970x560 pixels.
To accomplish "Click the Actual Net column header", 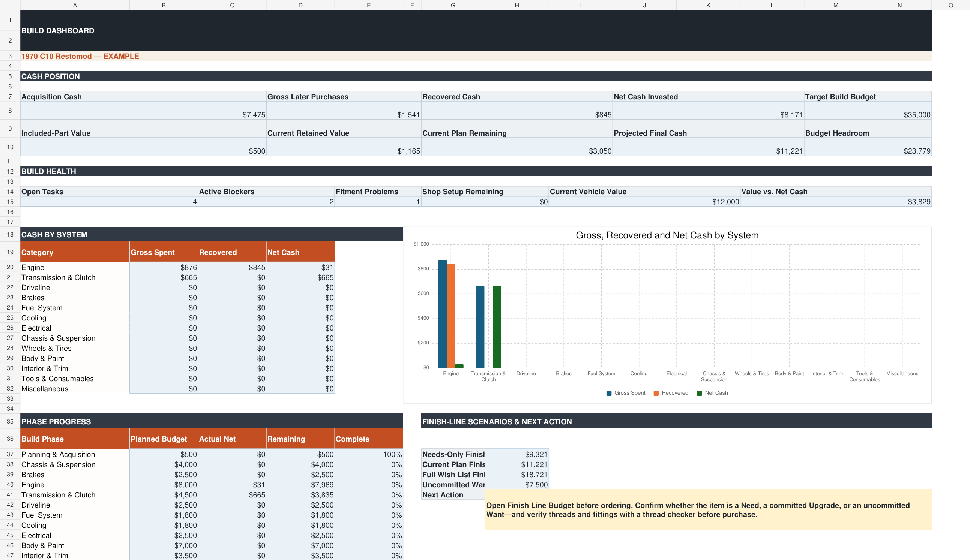I will point(232,439).
